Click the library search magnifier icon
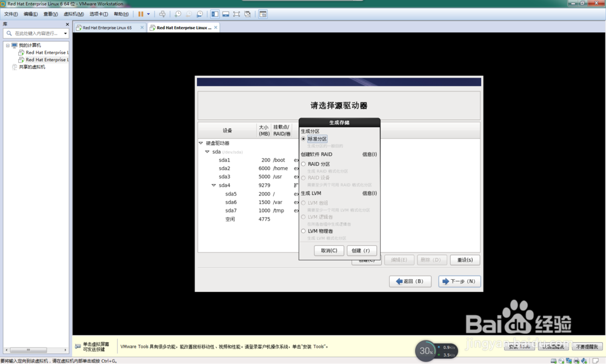The image size is (606, 364). click(9, 33)
